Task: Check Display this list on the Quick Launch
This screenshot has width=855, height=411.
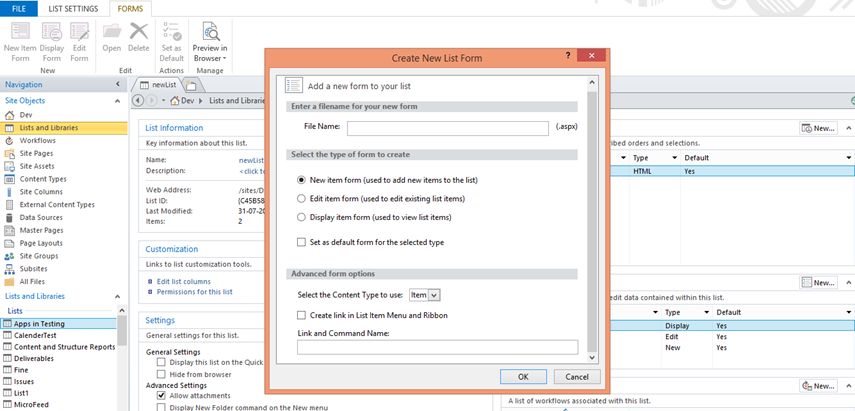Action: pyautogui.click(x=161, y=362)
